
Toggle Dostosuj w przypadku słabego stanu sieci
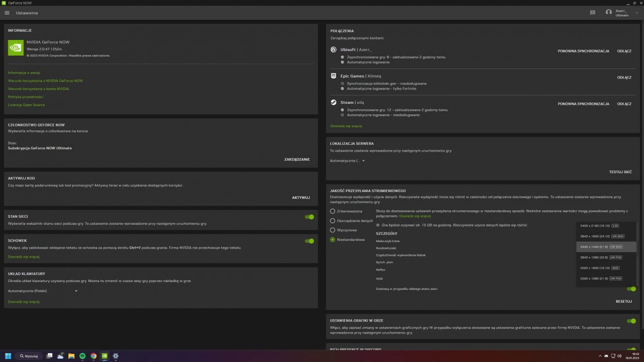[631, 289]
